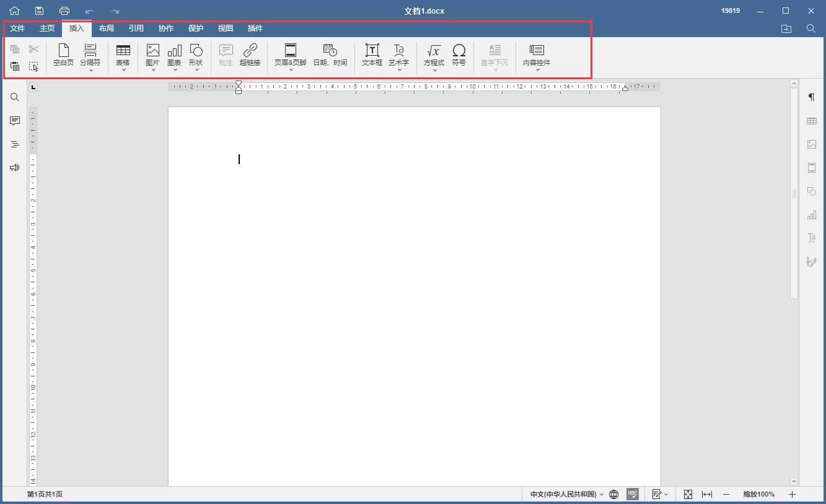Expand the 形状 shapes dropdown

196,69
